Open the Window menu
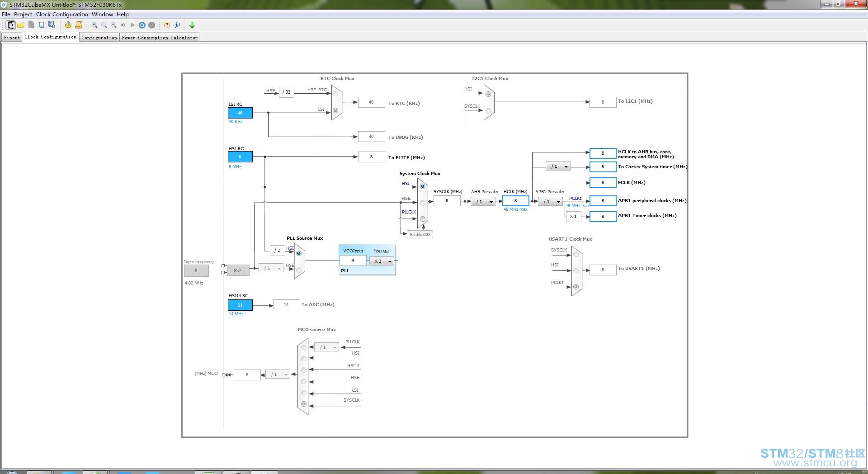 (x=102, y=14)
